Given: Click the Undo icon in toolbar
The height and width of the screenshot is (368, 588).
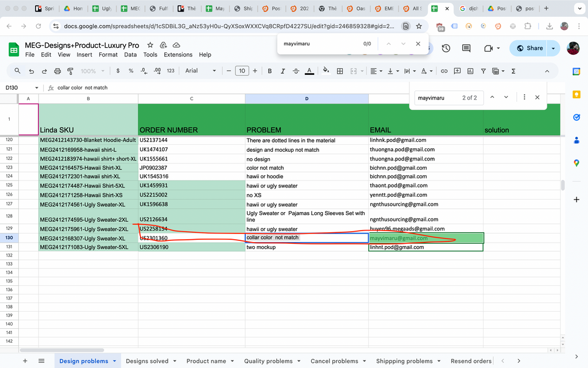Looking at the screenshot, I should (32, 71).
